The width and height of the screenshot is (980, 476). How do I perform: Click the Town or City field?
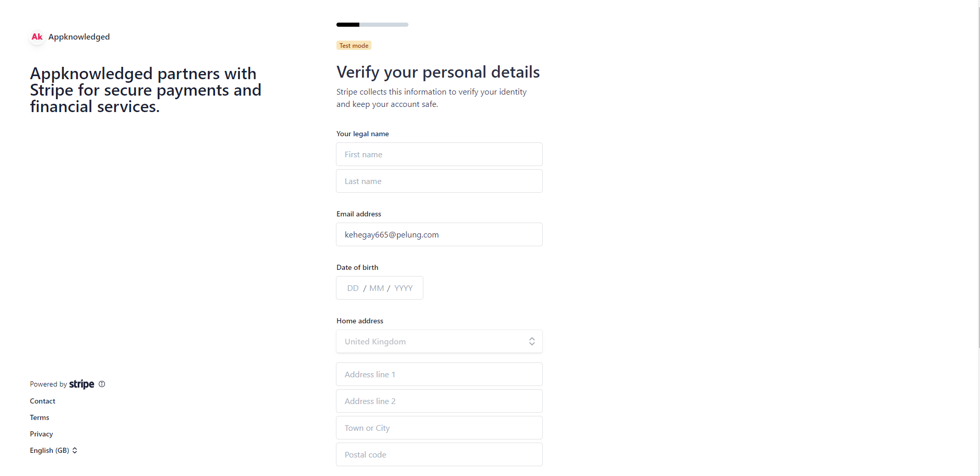(439, 428)
